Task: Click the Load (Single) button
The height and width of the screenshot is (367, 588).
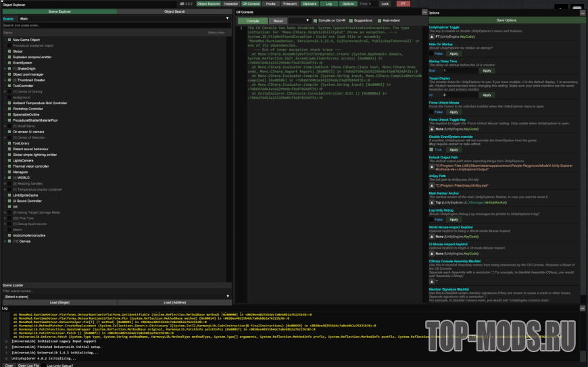Action: [x=59, y=302]
